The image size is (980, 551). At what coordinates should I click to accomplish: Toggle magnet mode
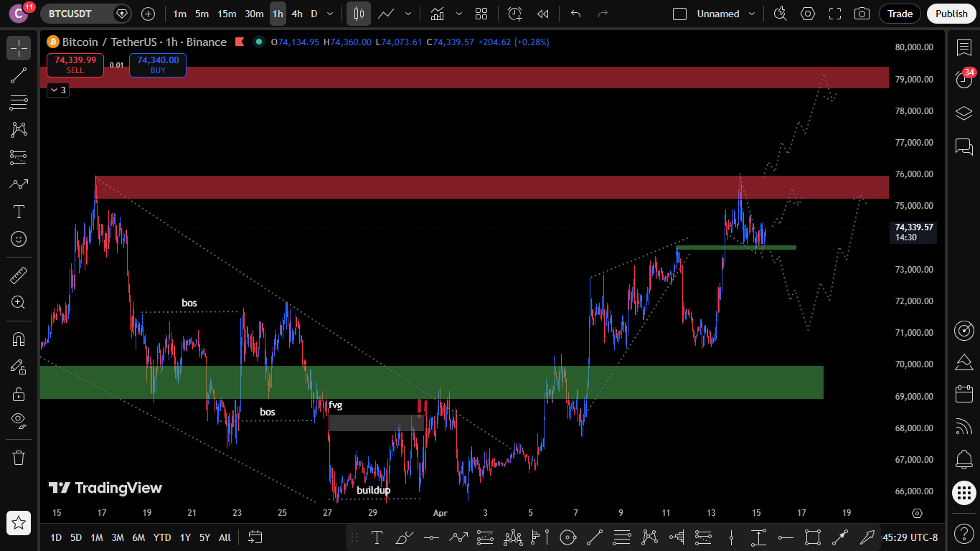[x=19, y=339]
